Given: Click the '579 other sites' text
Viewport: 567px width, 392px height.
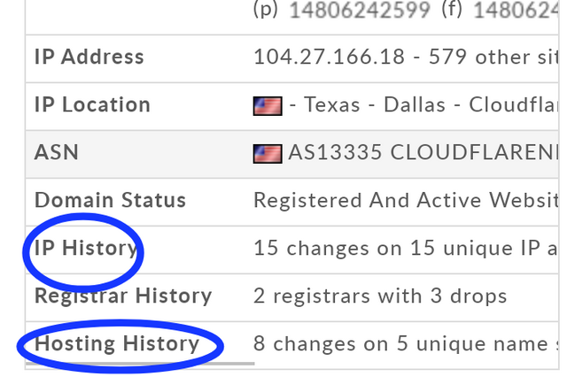Looking at the screenshot, I should click(x=493, y=58).
